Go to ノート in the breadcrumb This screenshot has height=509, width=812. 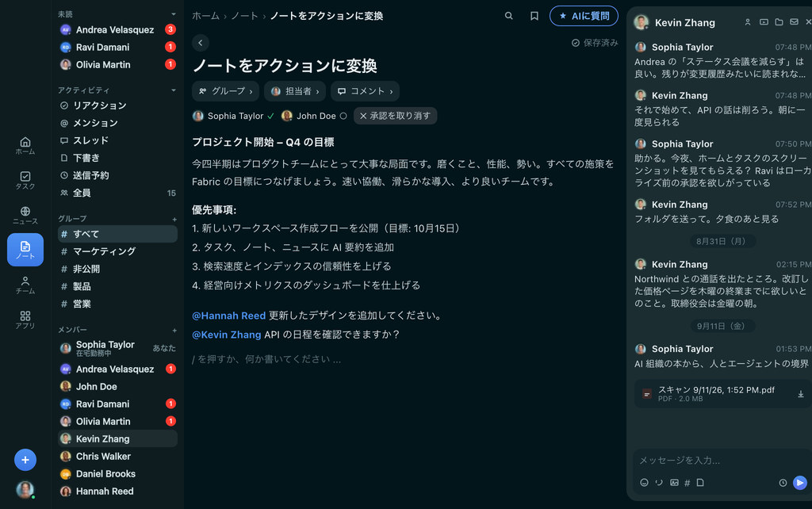pyautogui.click(x=244, y=16)
